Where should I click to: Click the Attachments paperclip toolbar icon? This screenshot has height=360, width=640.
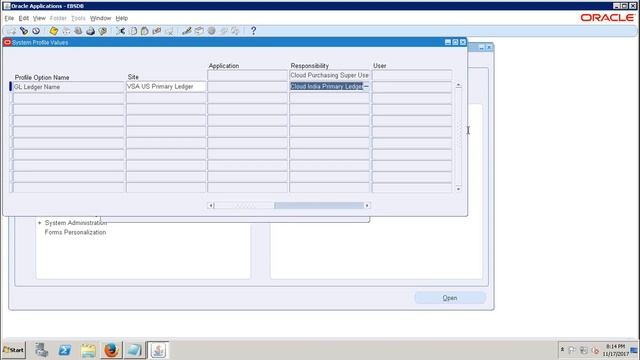224,31
